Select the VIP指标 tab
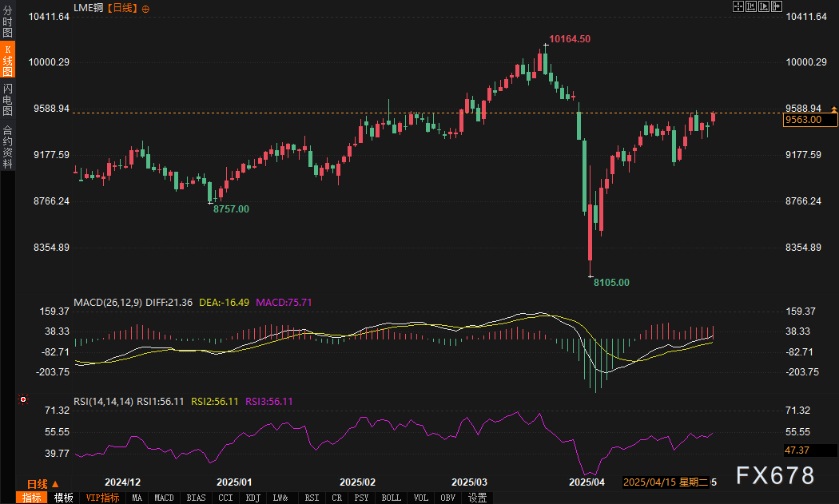The height and width of the screenshot is (504, 839). (x=102, y=498)
